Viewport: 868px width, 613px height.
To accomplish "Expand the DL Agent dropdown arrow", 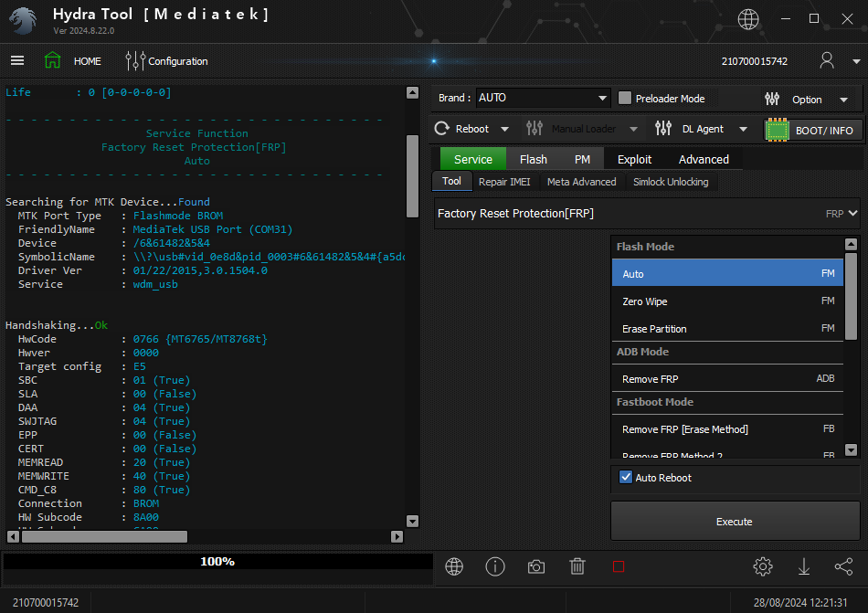I will (743, 129).
